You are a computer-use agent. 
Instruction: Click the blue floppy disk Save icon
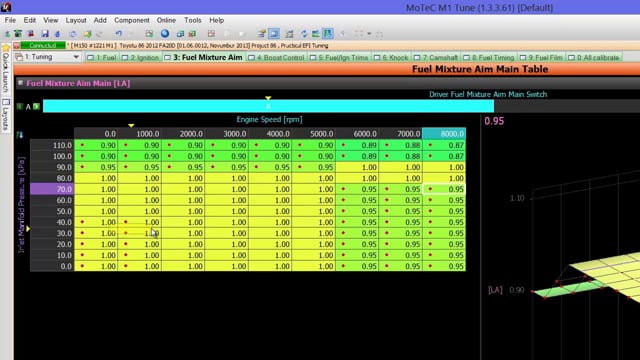(x=45, y=34)
